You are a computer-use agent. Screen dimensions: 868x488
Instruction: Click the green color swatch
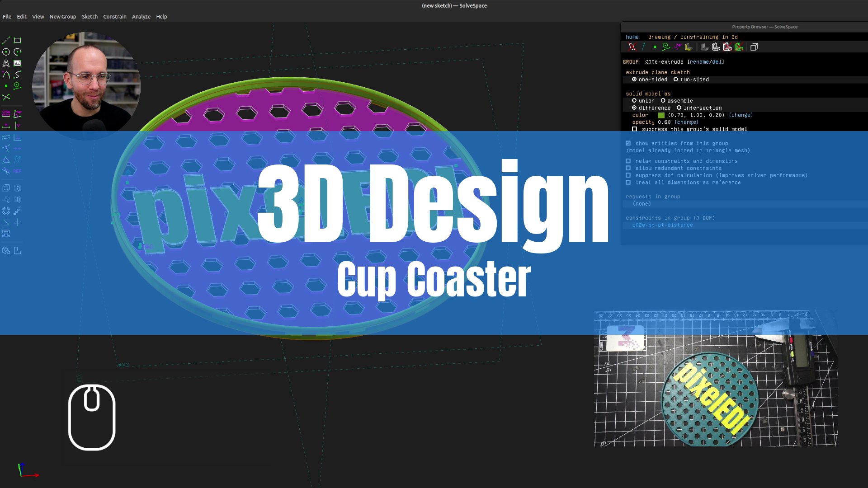click(661, 115)
